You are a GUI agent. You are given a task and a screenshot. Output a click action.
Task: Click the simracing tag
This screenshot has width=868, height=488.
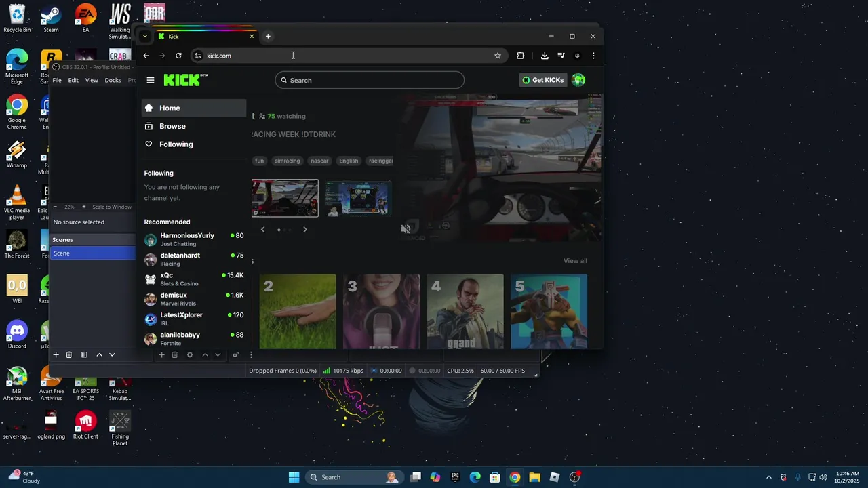coord(287,161)
